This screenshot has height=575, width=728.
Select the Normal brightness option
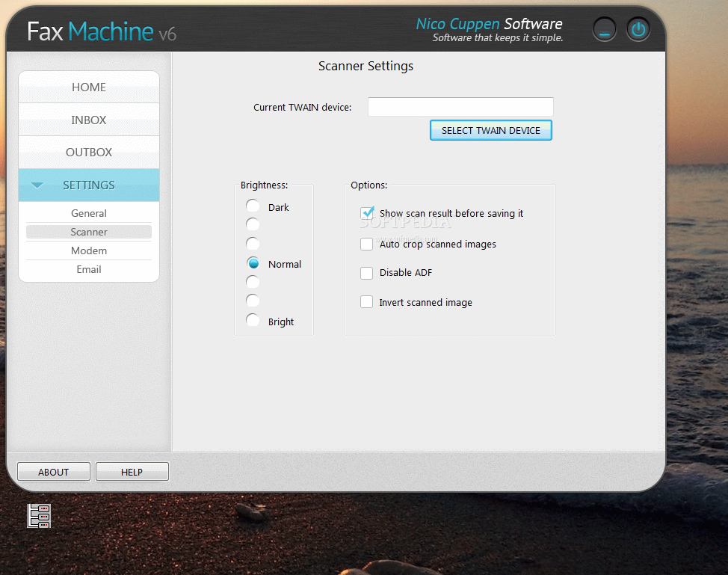pyautogui.click(x=253, y=263)
